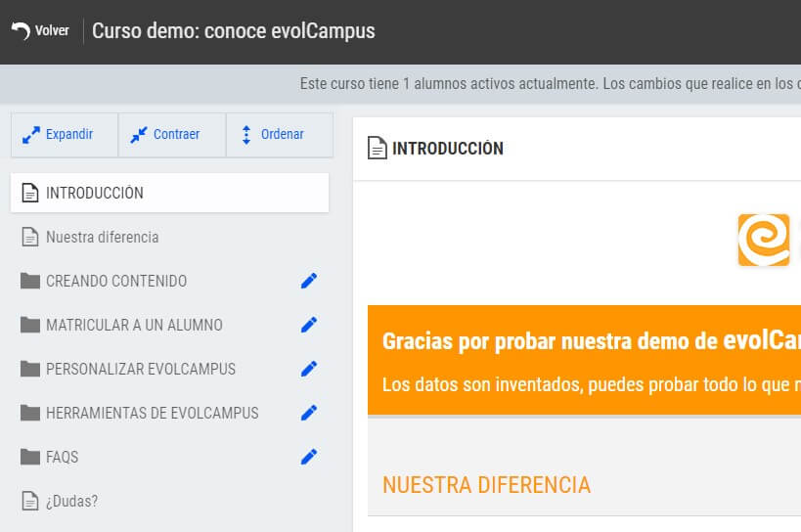The width and height of the screenshot is (801, 532).
Task: Select INTRODUCCIÓN in the sidebar
Action: tap(169, 193)
